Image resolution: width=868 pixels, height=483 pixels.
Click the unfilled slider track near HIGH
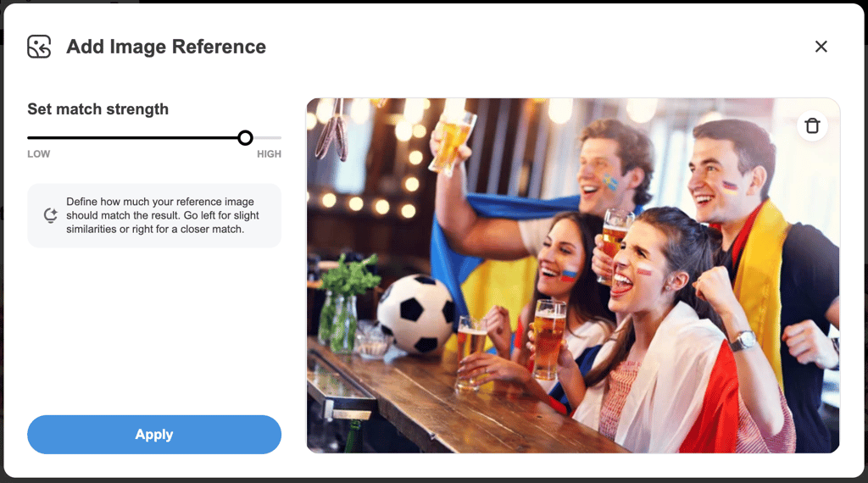(x=267, y=138)
